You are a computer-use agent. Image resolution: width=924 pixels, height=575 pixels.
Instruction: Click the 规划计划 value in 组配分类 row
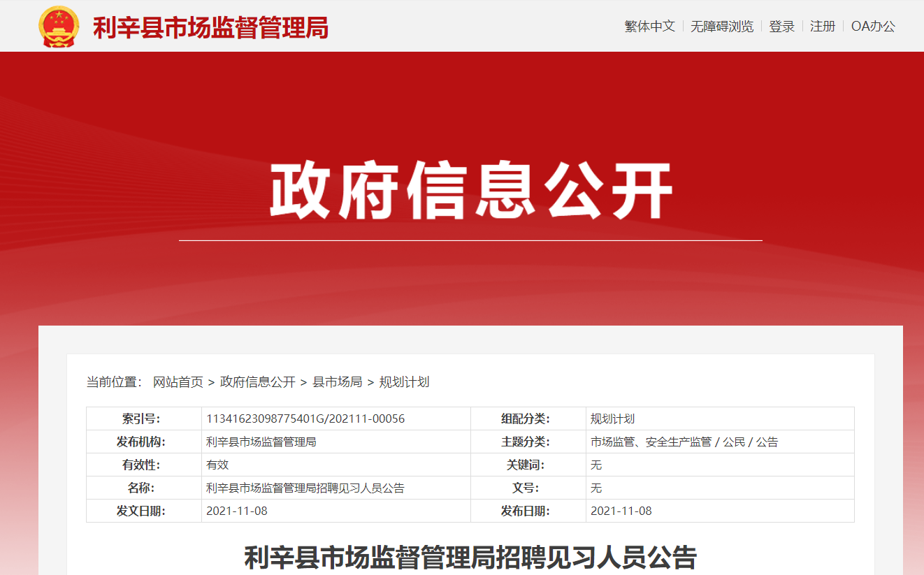(x=612, y=419)
